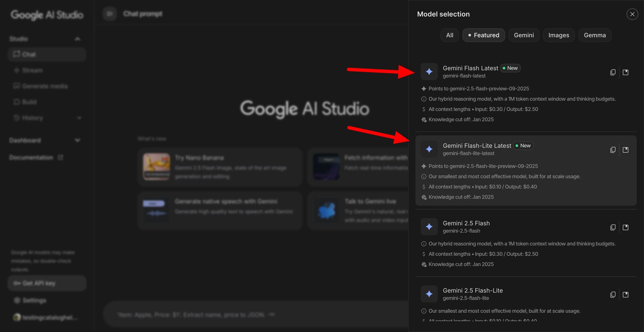Switch to the All models tab
Image resolution: width=644 pixels, height=332 pixels.
pos(449,35)
